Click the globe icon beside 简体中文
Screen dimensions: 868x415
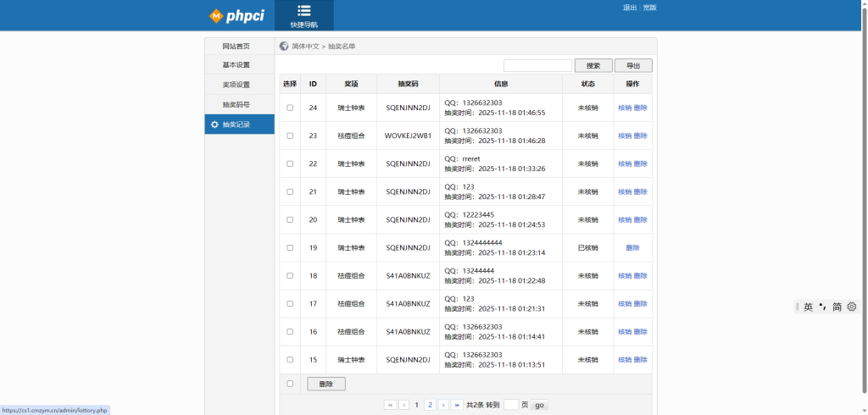tap(284, 46)
